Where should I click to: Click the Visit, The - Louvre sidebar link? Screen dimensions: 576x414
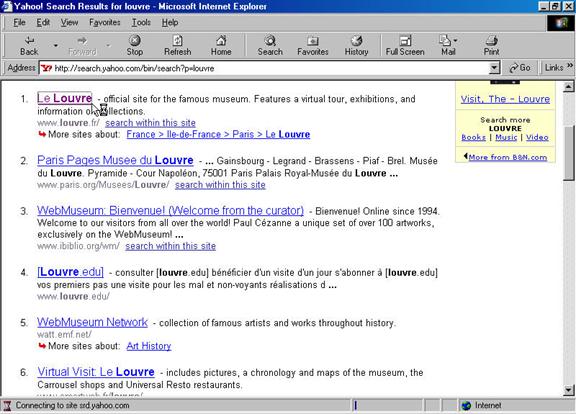(x=505, y=99)
